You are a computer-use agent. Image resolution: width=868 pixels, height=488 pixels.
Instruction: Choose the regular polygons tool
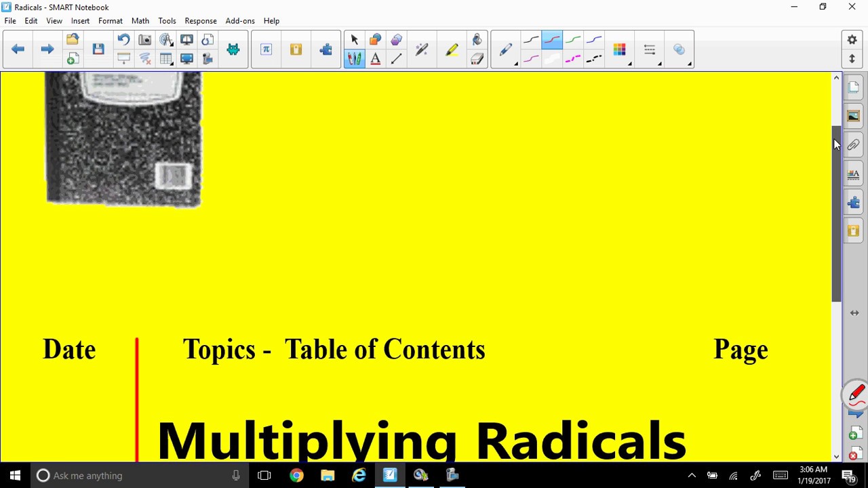click(x=397, y=40)
